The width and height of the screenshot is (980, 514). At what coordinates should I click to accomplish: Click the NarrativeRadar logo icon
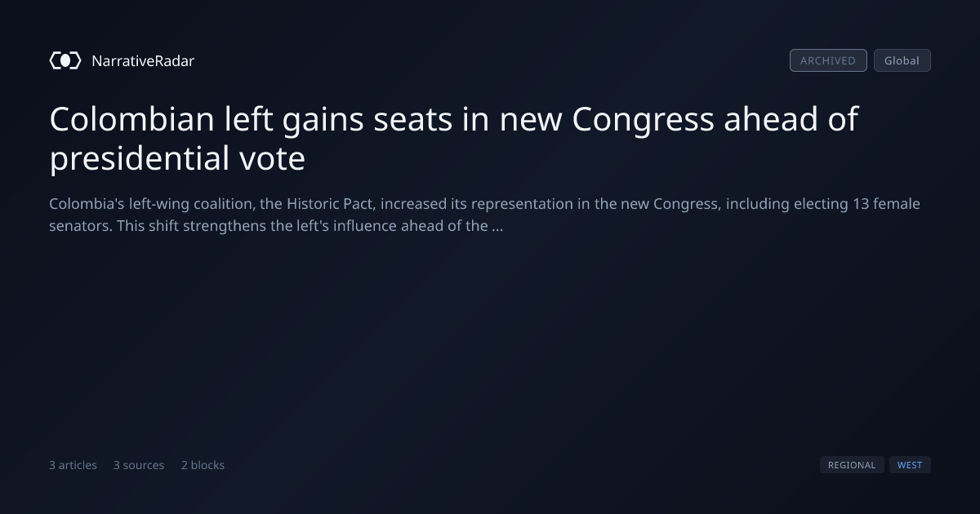click(65, 60)
